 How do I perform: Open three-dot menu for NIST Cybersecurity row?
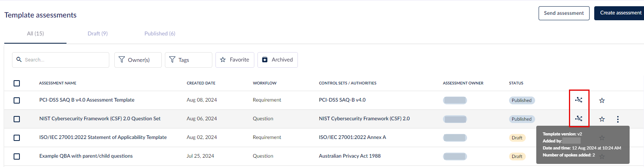[618, 119]
